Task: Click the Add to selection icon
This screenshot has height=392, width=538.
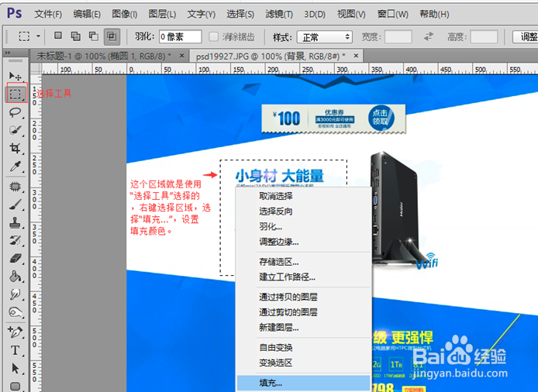Action: [76, 36]
